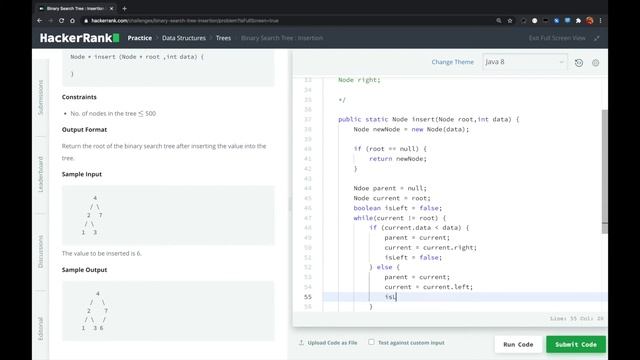This screenshot has height=360, width=640.
Task: Click 'while(current != root) {' code line
Action: 400,218
